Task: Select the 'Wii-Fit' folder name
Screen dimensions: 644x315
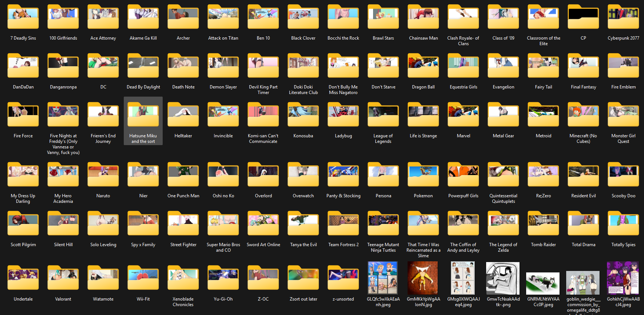Action: (143, 299)
